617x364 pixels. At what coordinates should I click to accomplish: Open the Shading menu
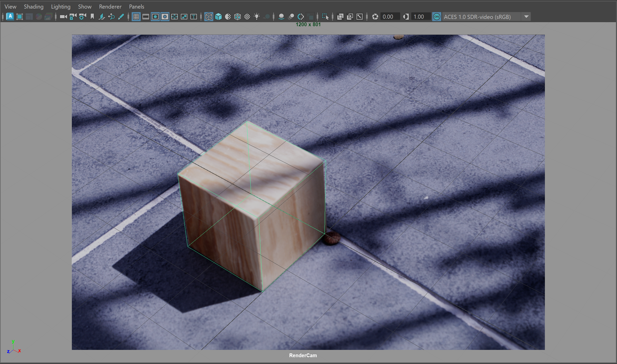click(34, 7)
